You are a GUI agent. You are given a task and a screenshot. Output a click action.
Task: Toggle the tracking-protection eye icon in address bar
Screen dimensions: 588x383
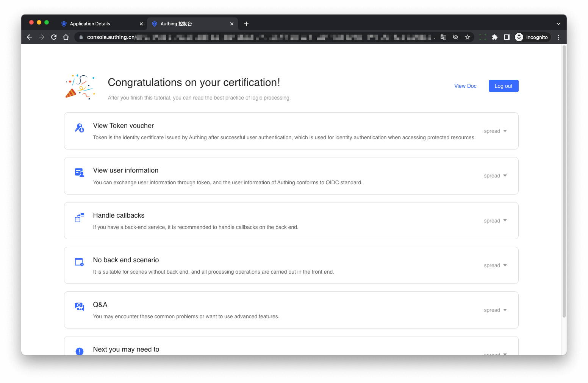coord(455,37)
